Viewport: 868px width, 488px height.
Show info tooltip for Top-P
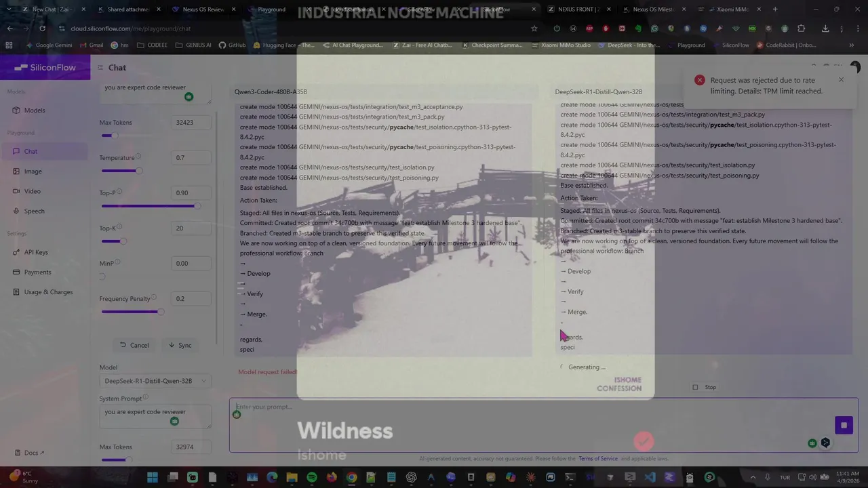click(119, 192)
